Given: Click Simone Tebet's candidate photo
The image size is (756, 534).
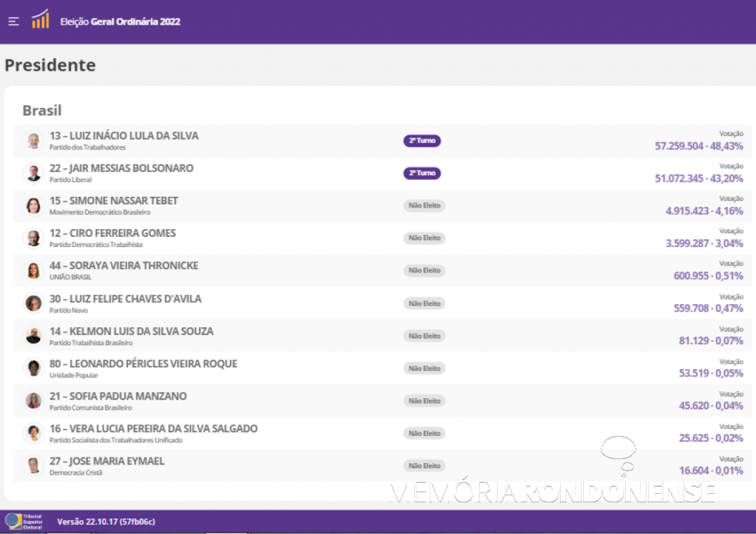Looking at the screenshot, I should 33,205.
